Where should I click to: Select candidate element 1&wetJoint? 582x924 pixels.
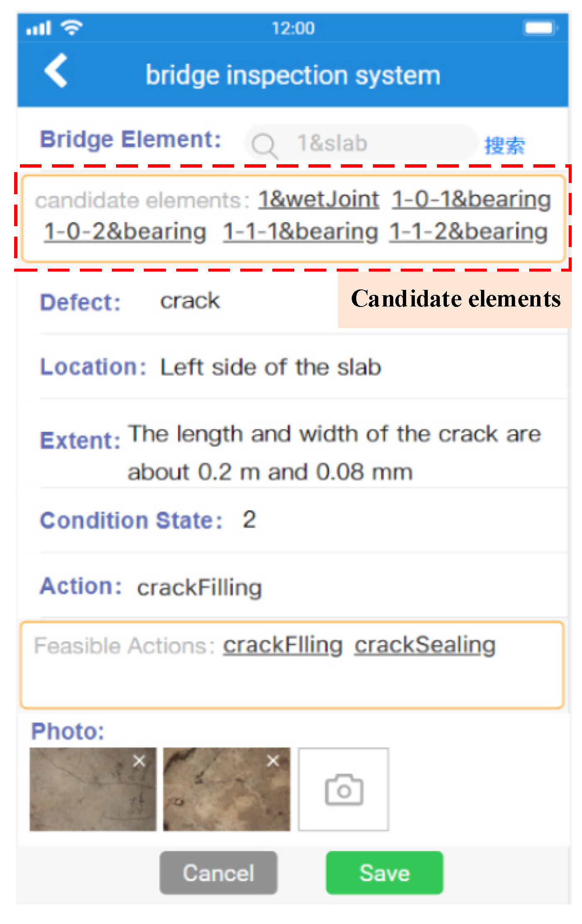point(318,199)
